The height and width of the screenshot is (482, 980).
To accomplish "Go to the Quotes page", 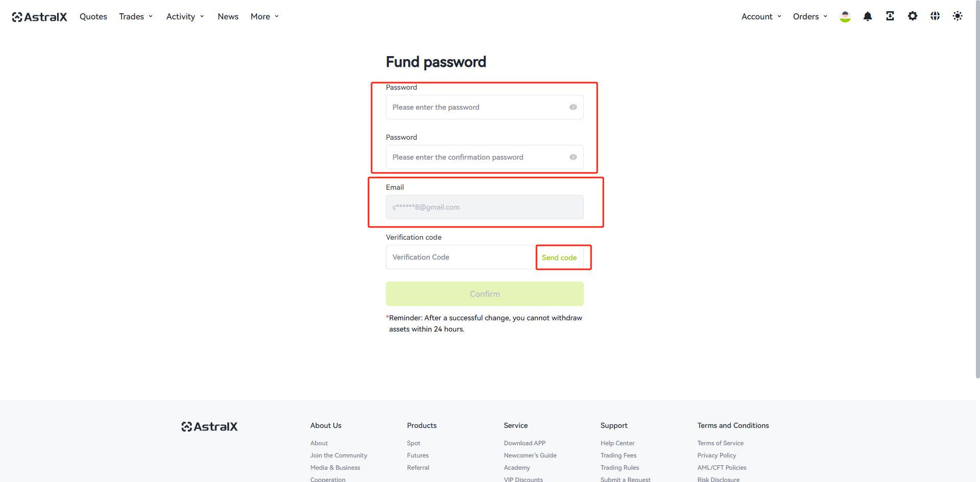I will pos(93,16).
